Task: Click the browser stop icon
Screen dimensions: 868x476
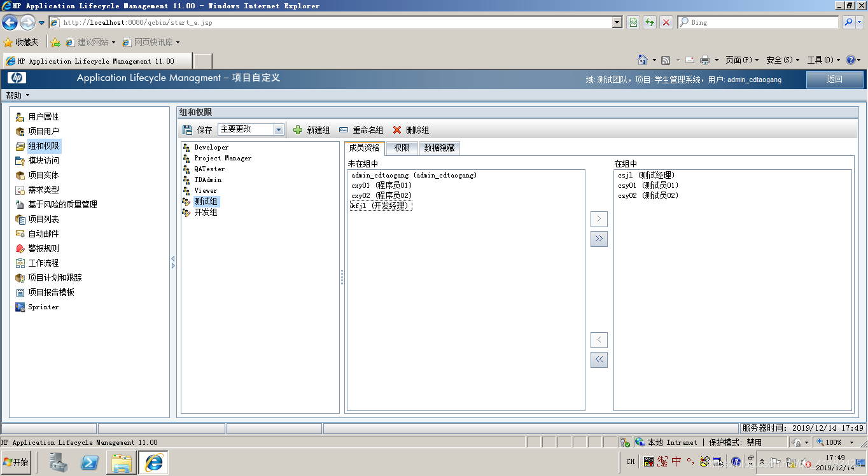Action: coord(666,22)
